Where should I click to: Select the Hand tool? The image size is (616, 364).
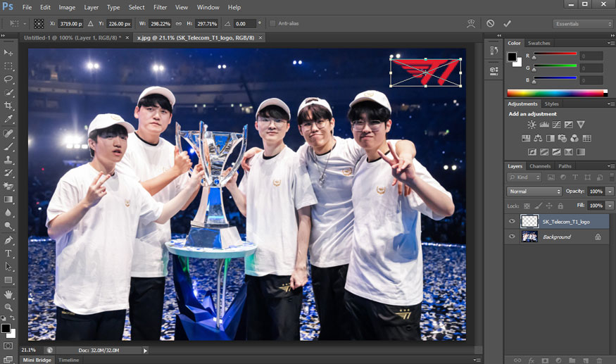point(8,294)
